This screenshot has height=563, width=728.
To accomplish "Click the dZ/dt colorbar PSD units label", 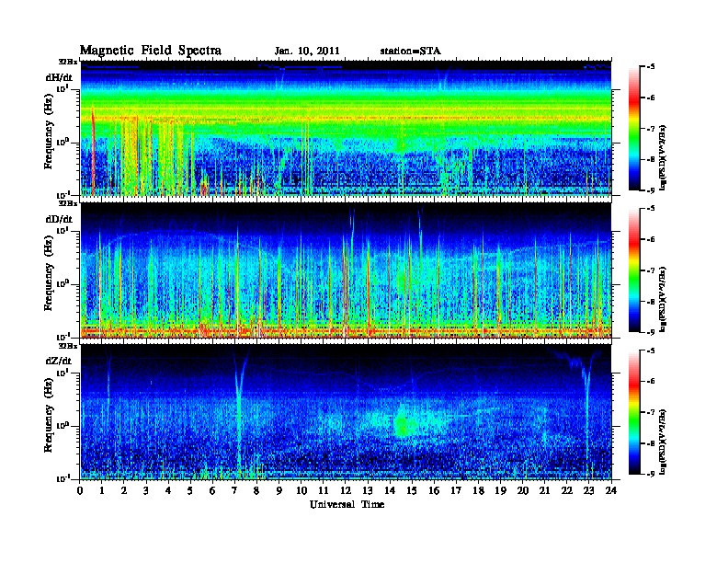I will point(665,441).
